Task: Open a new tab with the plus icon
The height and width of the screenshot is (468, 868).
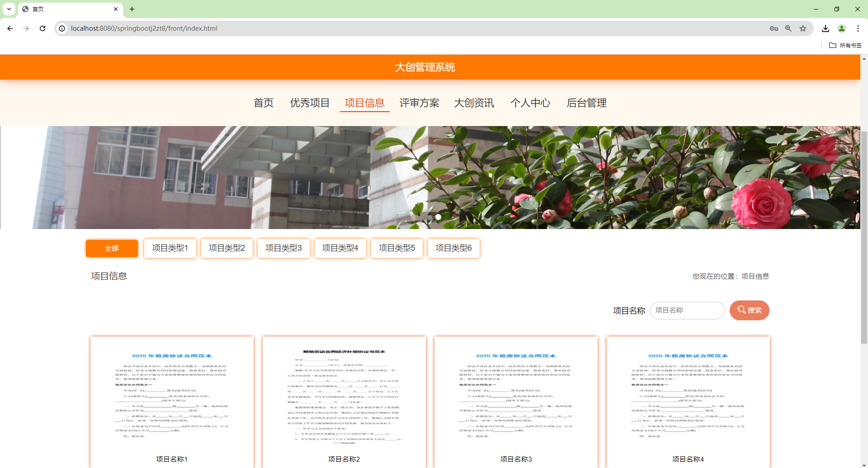Action: click(132, 9)
